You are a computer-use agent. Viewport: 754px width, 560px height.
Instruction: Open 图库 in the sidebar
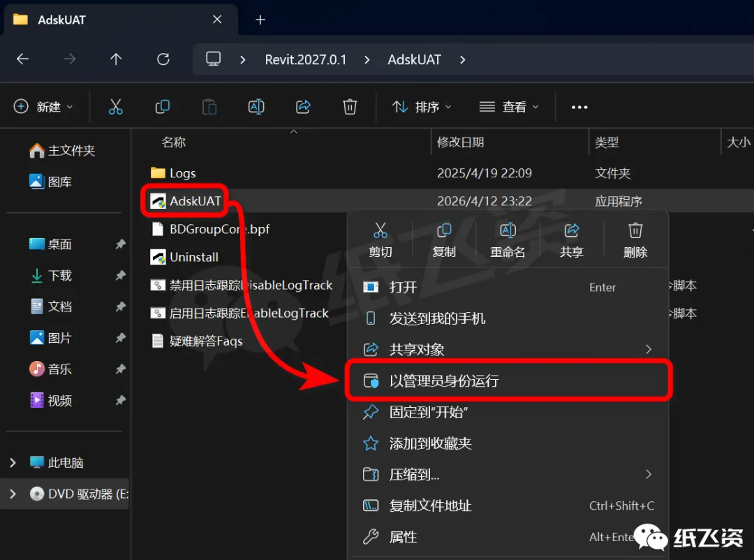click(50, 182)
